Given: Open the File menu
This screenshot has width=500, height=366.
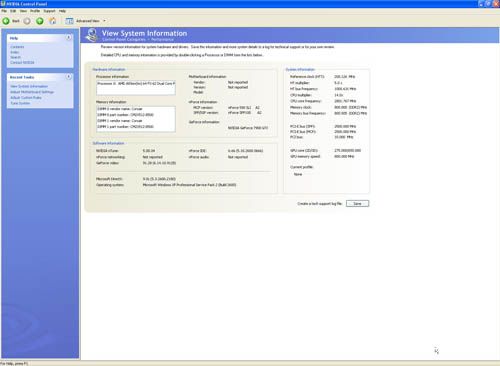Looking at the screenshot, I should (4, 11).
